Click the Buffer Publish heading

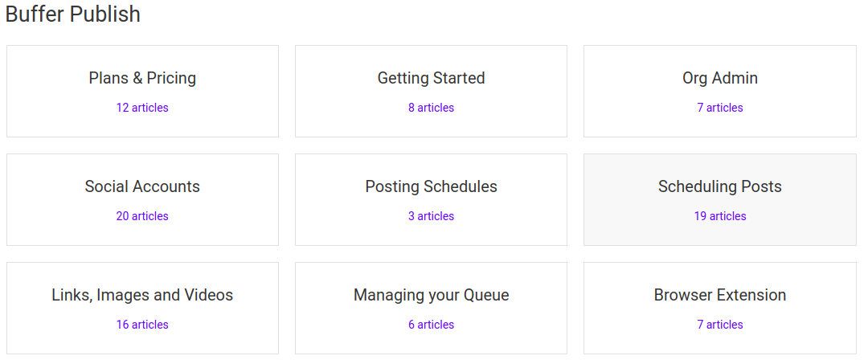(73, 14)
